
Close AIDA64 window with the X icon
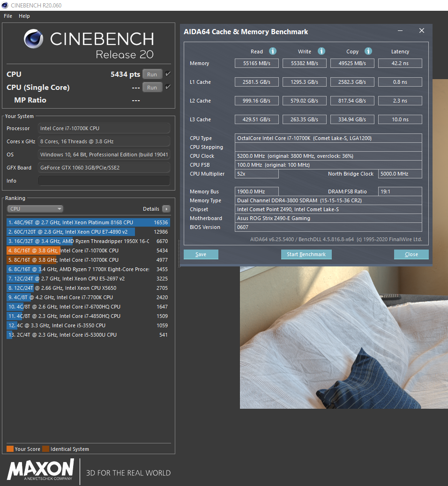(422, 31)
